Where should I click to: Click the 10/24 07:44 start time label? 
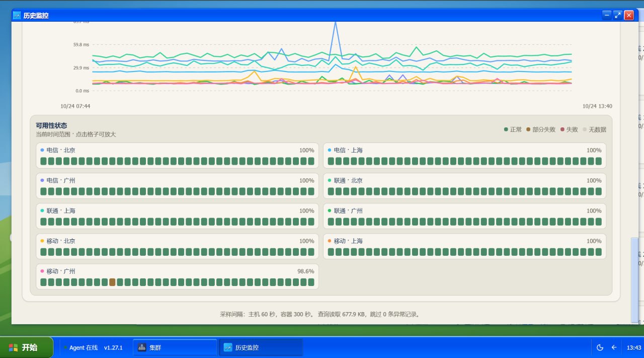pos(75,106)
